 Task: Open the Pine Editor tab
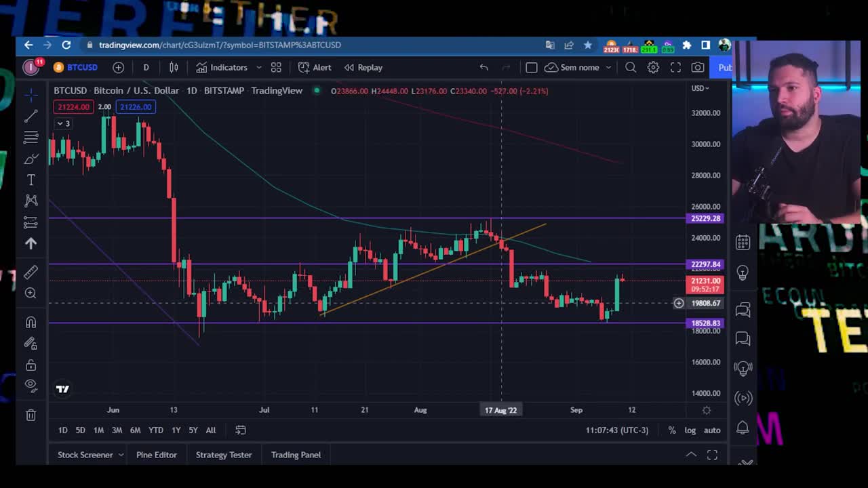coord(156,455)
